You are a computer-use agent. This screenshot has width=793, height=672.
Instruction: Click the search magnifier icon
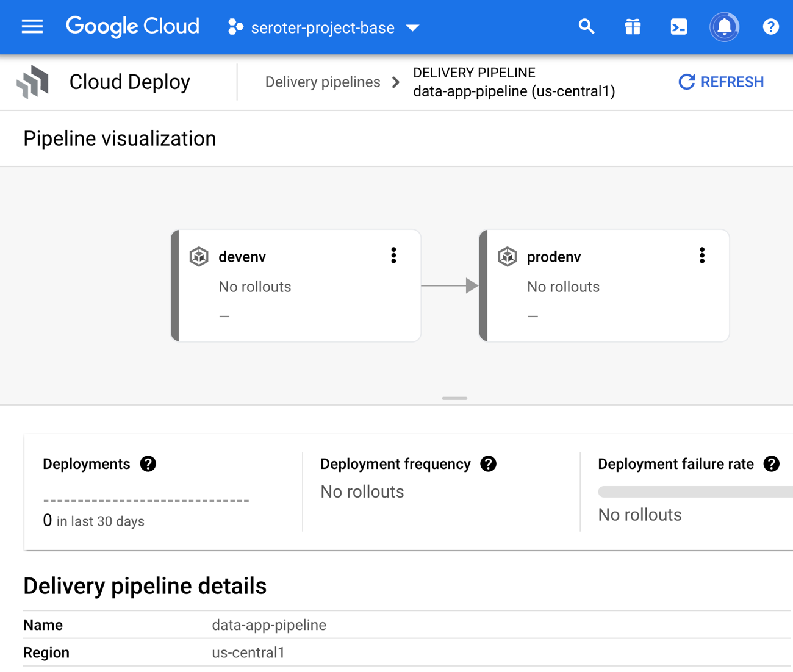(586, 27)
